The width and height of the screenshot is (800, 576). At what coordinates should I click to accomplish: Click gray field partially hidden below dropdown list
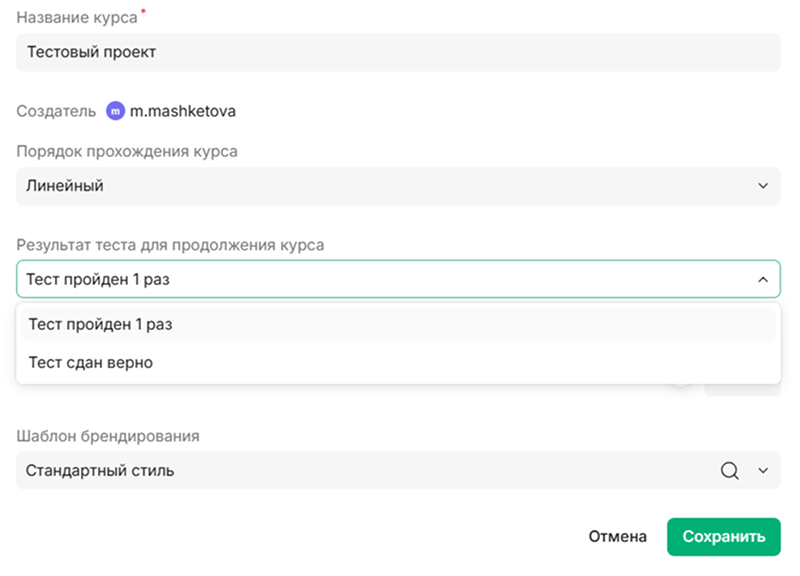[742, 390]
